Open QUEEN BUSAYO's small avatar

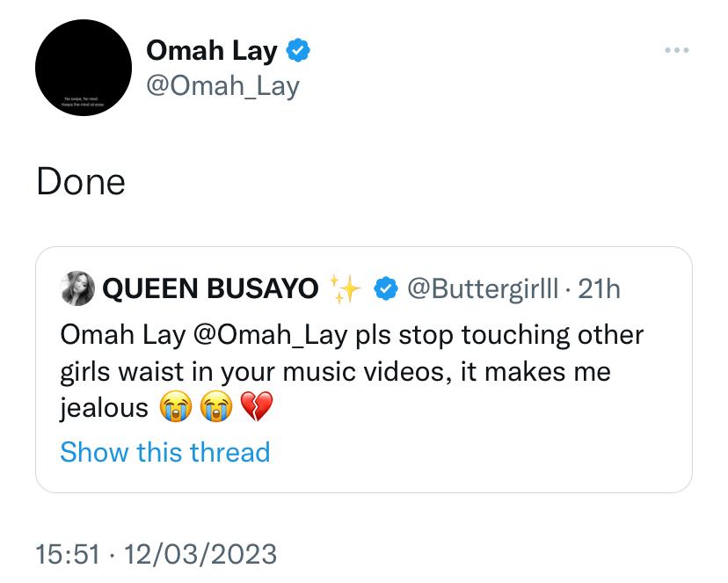tap(77, 288)
